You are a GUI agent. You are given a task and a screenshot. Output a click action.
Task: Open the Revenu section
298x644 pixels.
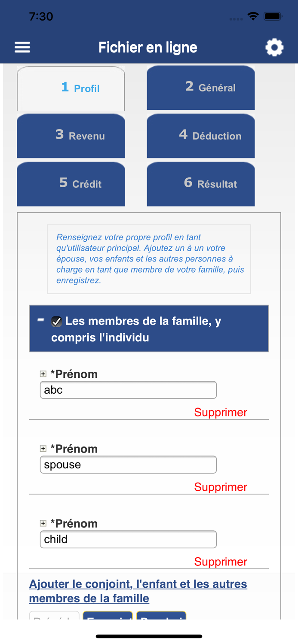71,136
